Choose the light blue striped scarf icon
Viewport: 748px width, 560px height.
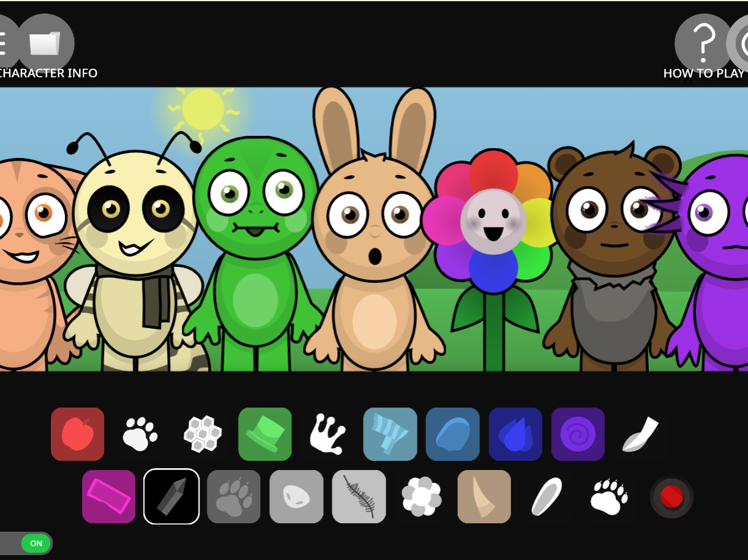[390, 434]
